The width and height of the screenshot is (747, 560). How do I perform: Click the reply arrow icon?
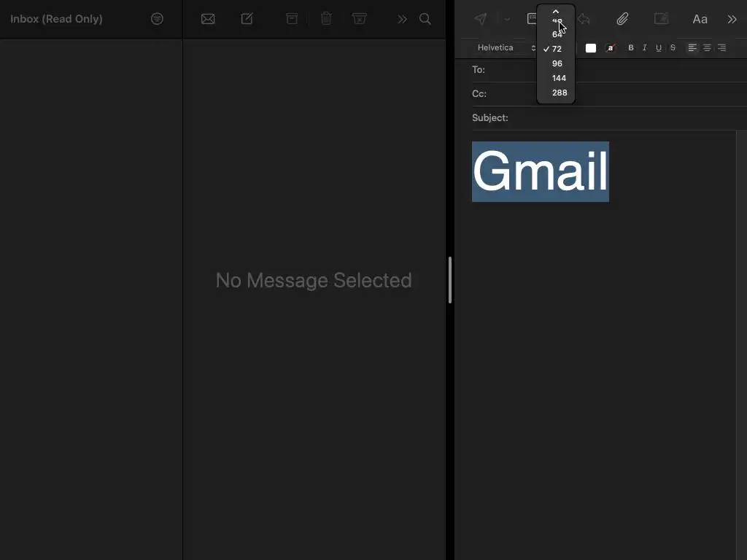[x=584, y=19]
